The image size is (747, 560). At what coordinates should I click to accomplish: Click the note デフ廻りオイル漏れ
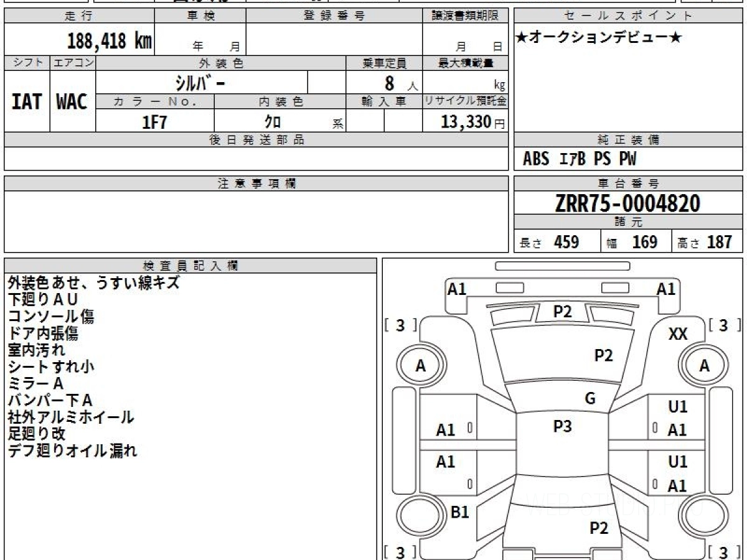point(73,450)
